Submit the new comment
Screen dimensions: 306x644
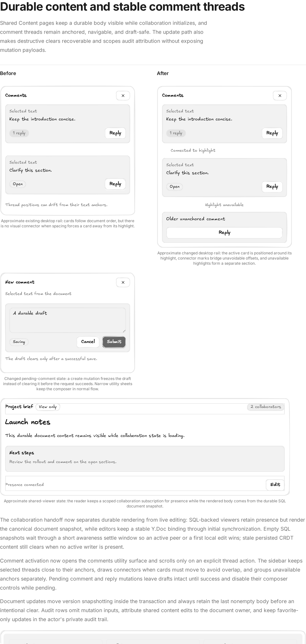click(x=114, y=342)
